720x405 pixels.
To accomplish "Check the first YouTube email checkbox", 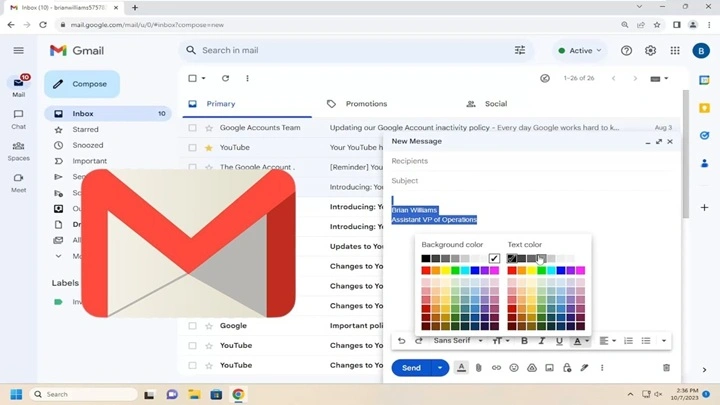I will pos(192,148).
